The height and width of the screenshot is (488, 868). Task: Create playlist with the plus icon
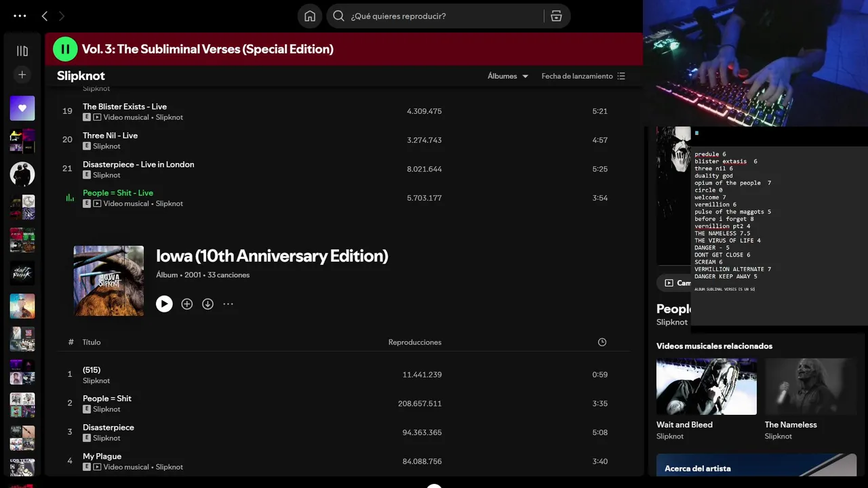coord(22,75)
